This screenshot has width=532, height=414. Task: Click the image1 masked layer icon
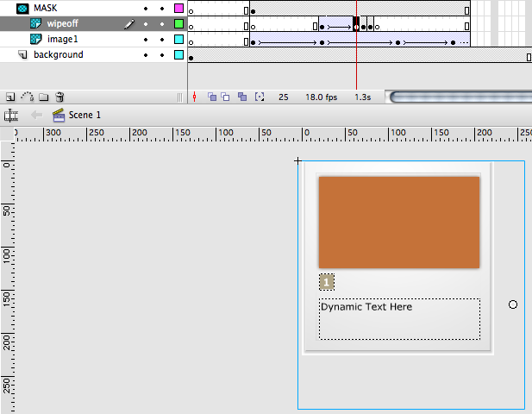tap(36, 39)
